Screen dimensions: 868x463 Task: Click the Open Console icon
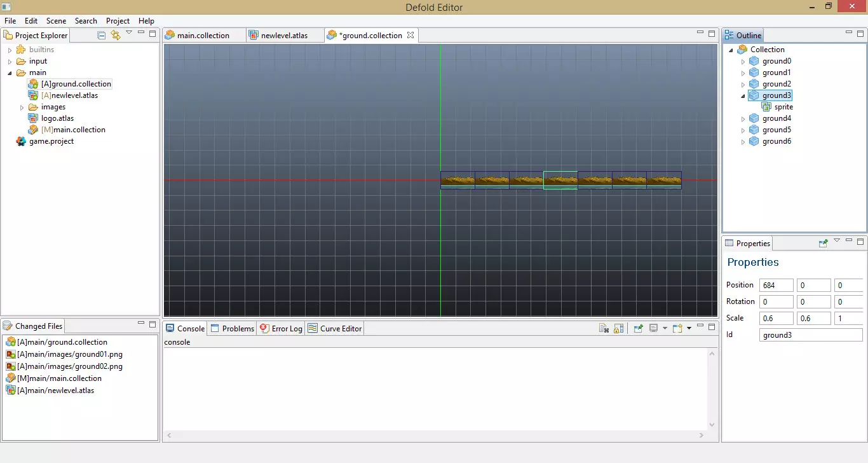coord(677,328)
